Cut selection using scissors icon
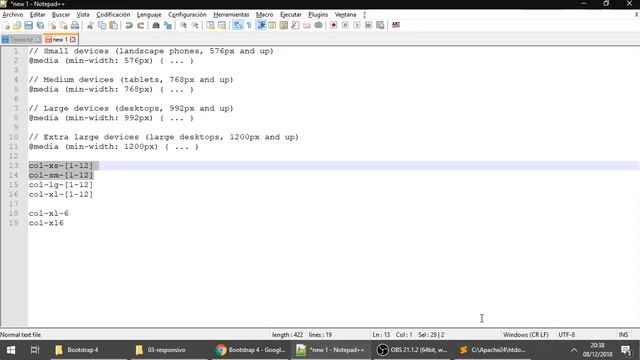640x360 pixels. (x=90, y=25)
